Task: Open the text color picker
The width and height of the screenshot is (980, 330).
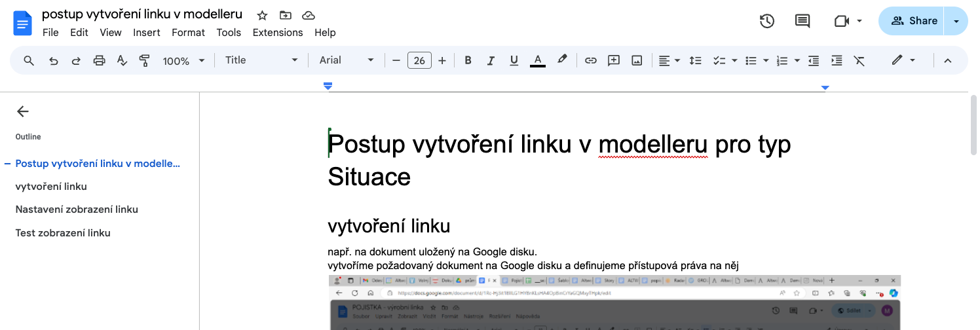Action: point(537,61)
